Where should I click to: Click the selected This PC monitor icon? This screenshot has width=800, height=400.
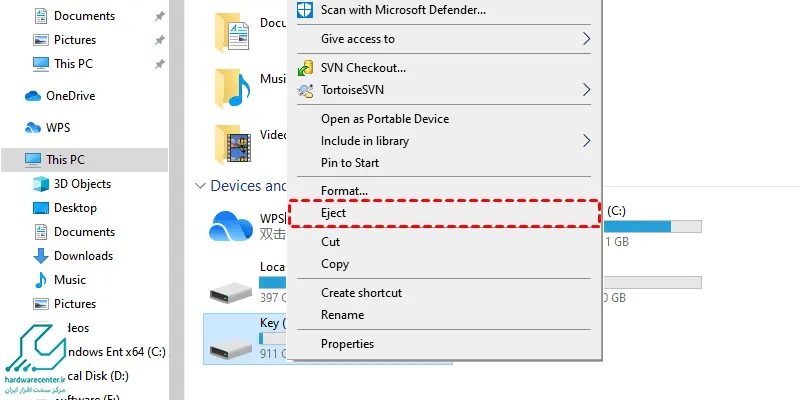click(x=33, y=160)
